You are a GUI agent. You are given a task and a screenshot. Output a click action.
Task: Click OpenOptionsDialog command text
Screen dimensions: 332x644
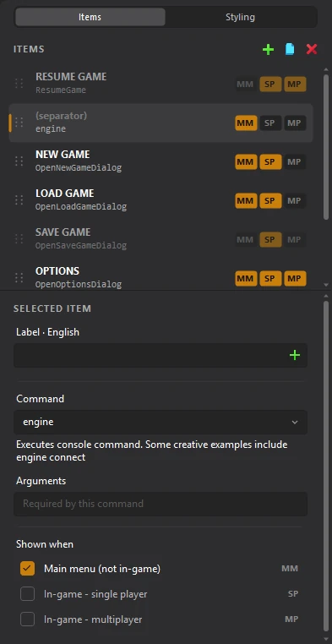pos(79,284)
